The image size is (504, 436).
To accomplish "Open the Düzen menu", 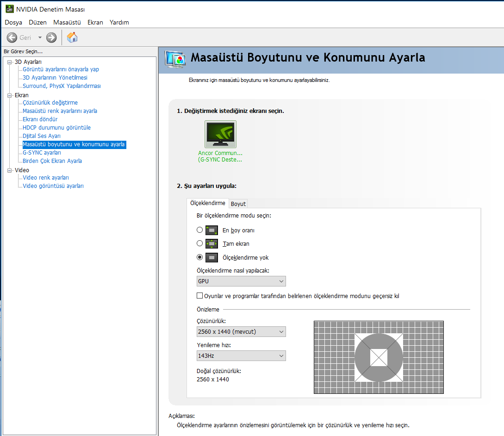I will tap(37, 23).
